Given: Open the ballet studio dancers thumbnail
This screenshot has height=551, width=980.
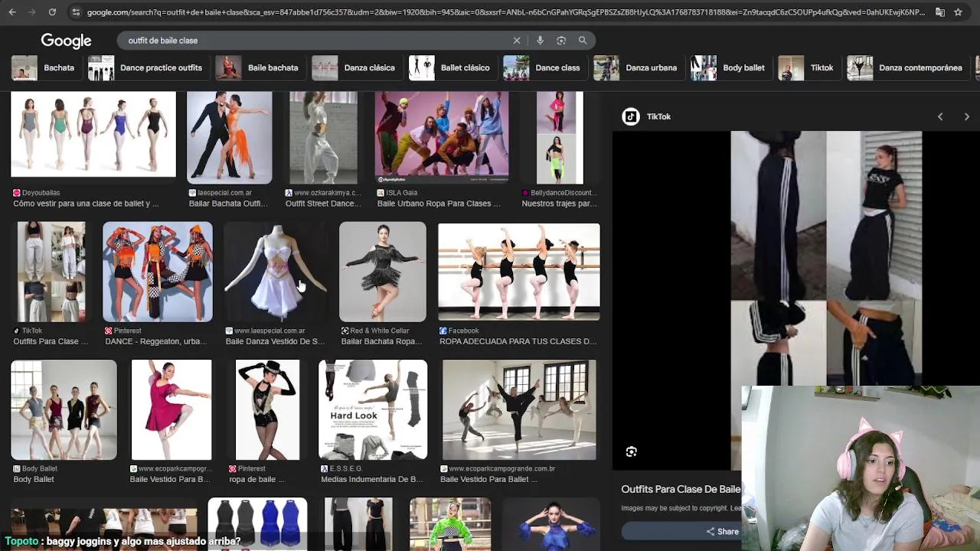Looking at the screenshot, I should tap(519, 410).
